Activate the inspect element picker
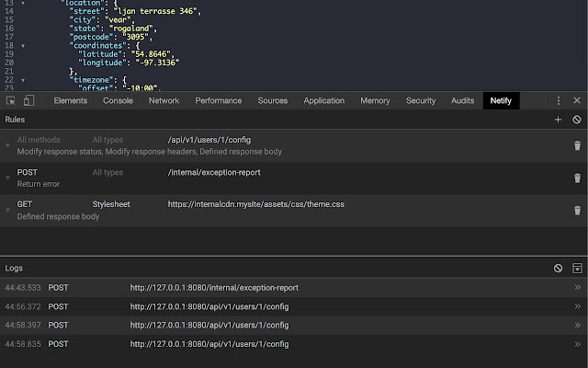Image resolution: width=588 pixels, height=368 pixels. tap(10, 100)
